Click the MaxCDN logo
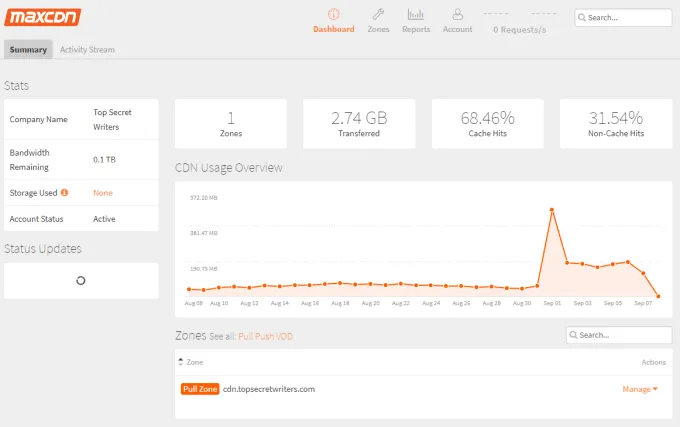This screenshot has width=680, height=427. tap(43, 17)
